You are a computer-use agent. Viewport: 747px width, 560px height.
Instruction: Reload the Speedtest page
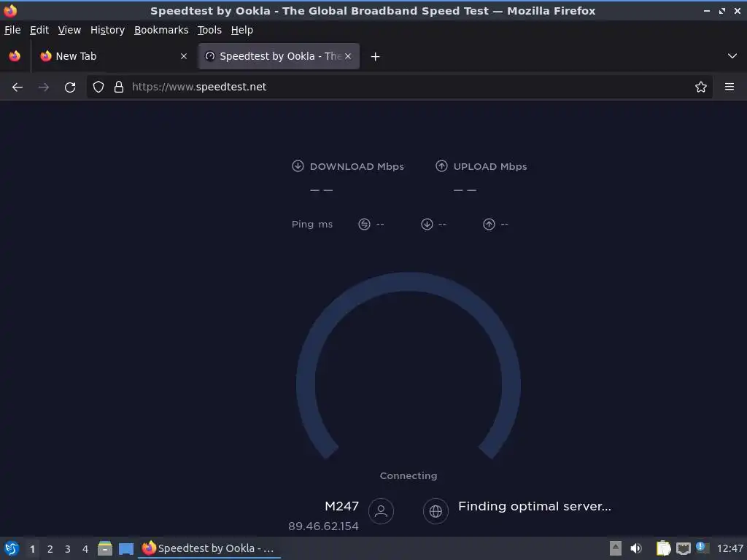pyautogui.click(x=70, y=87)
